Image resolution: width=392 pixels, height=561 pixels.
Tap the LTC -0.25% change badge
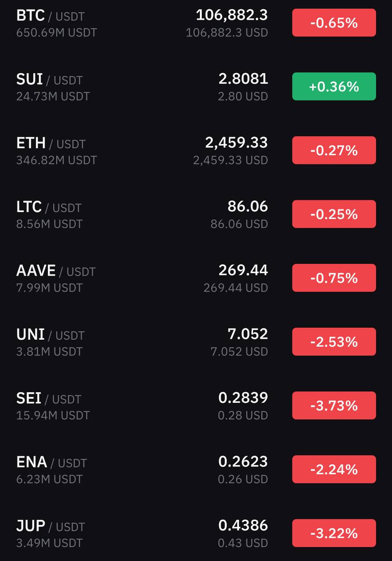pos(334,214)
